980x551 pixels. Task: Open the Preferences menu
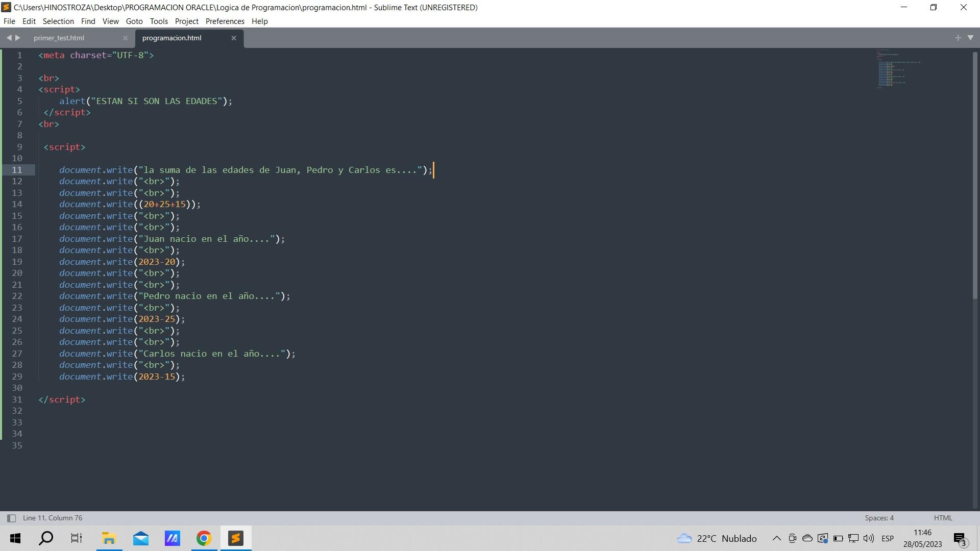225,21
